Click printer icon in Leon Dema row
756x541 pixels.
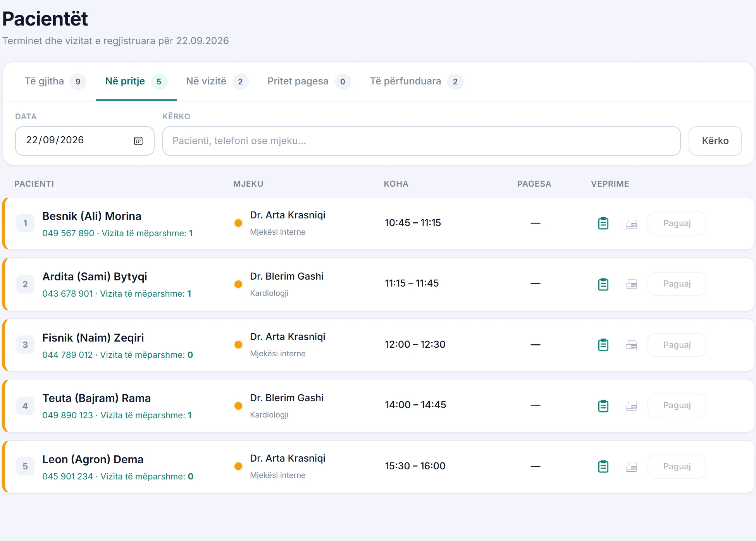click(632, 467)
